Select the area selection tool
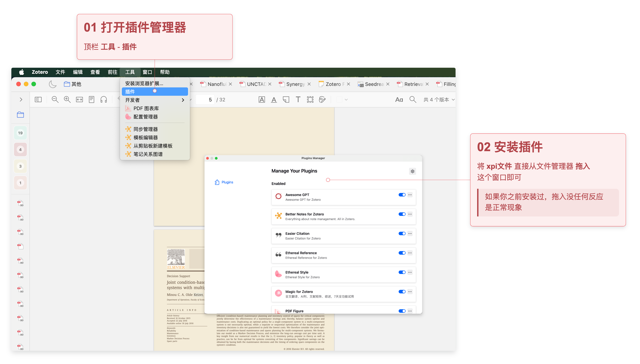Viewport: 640px width, 364px height. 310,100
